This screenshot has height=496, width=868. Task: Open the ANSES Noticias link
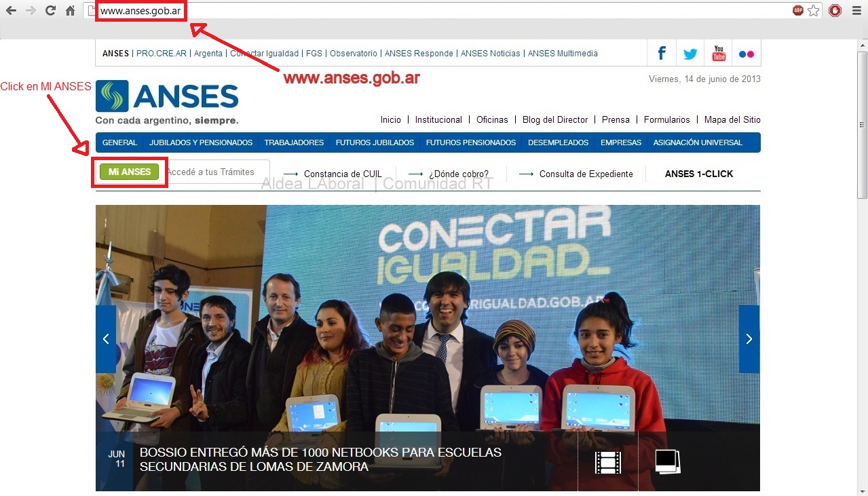(x=491, y=54)
